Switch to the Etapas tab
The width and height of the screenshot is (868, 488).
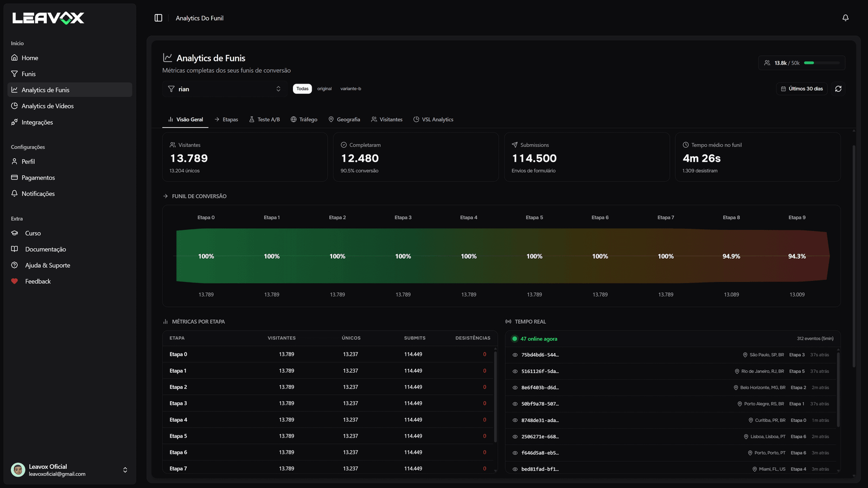point(226,119)
